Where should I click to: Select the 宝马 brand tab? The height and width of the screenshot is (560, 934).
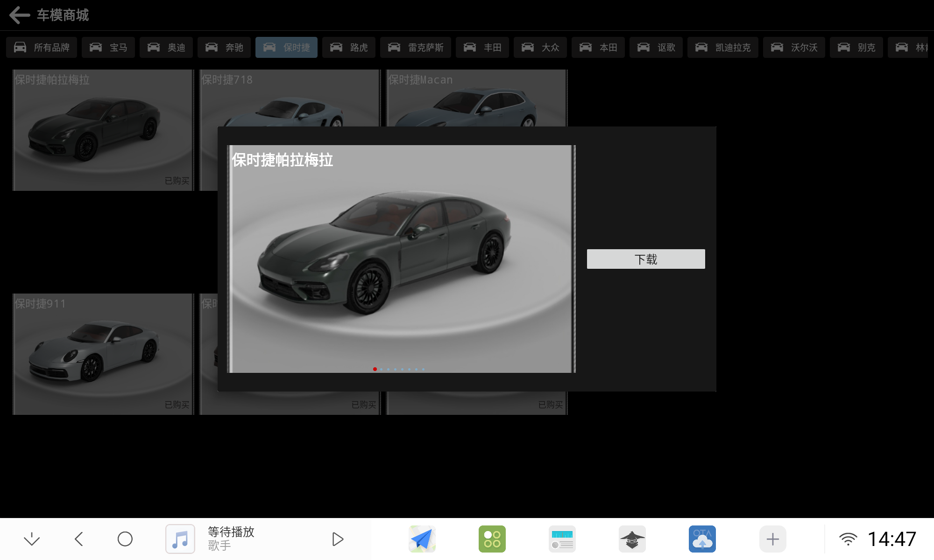[108, 47]
